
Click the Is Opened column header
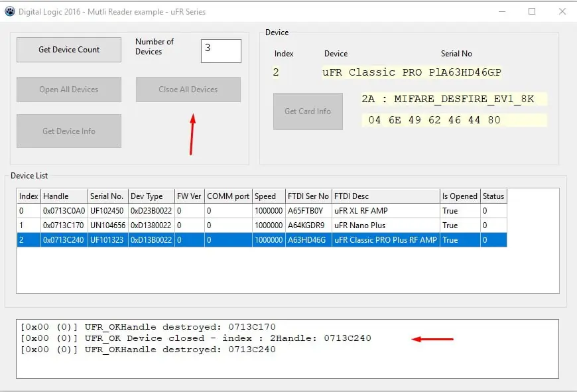pos(460,196)
